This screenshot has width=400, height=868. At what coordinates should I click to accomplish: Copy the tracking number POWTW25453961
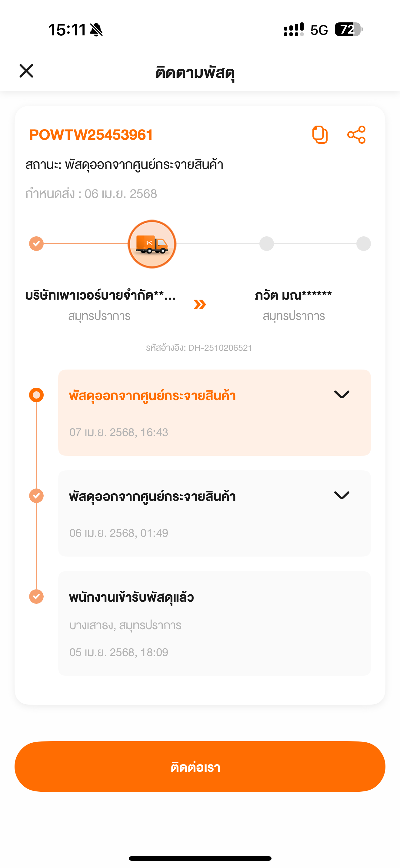[x=320, y=135]
